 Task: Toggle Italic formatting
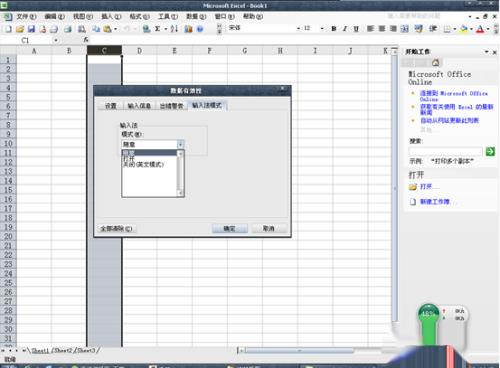click(x=345, y=29)
